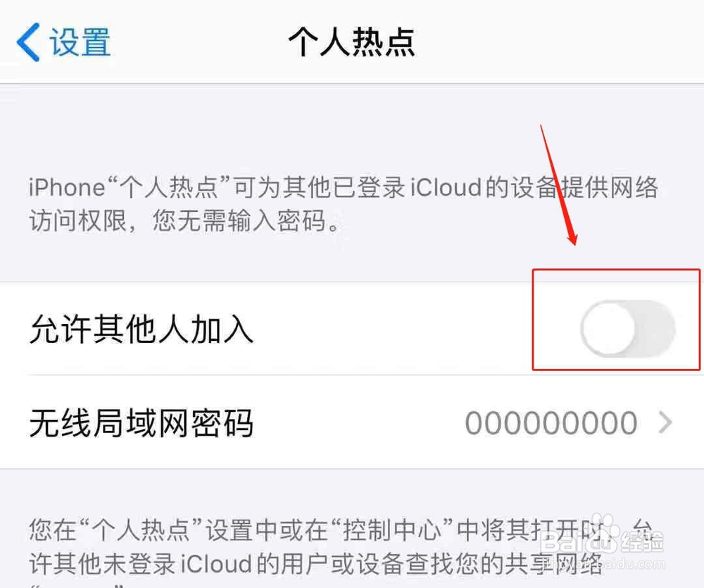Screen dimensions: 704x588
Task: Open the 无线局域网密码 row
Action: pos(352,423)
